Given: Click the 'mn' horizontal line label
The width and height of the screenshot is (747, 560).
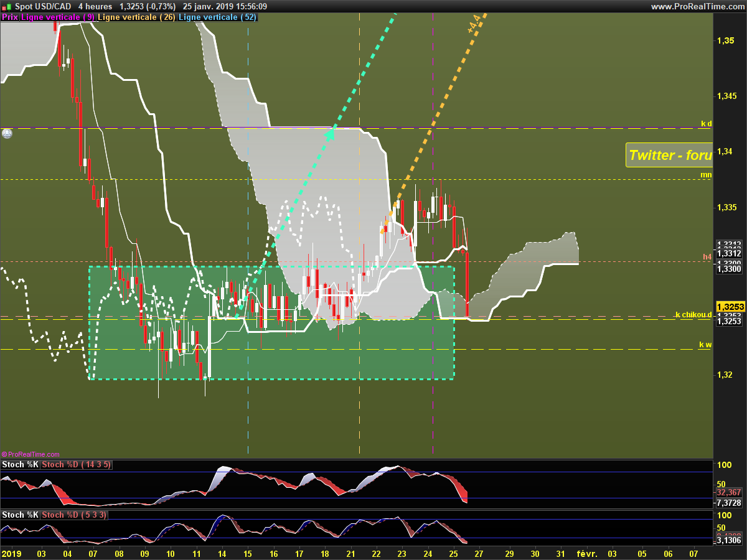Looking at the screenshot, I should pyautogui.click(x=706, y=175).
